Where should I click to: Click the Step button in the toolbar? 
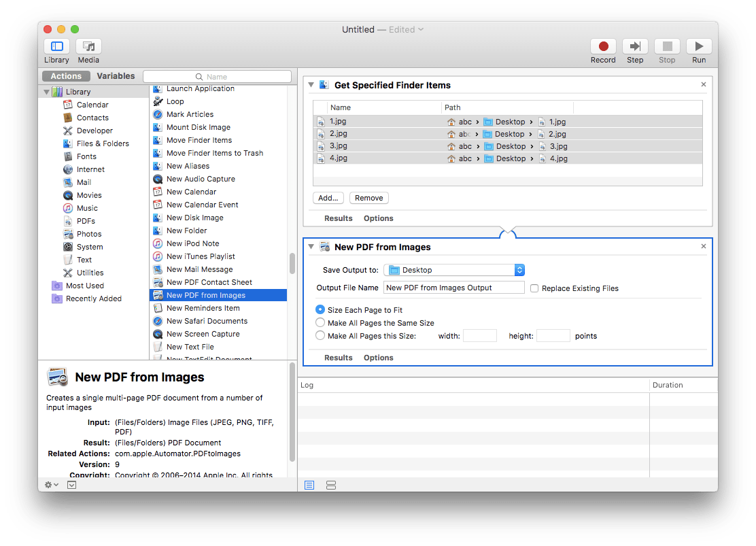click(x=635, y=46)
